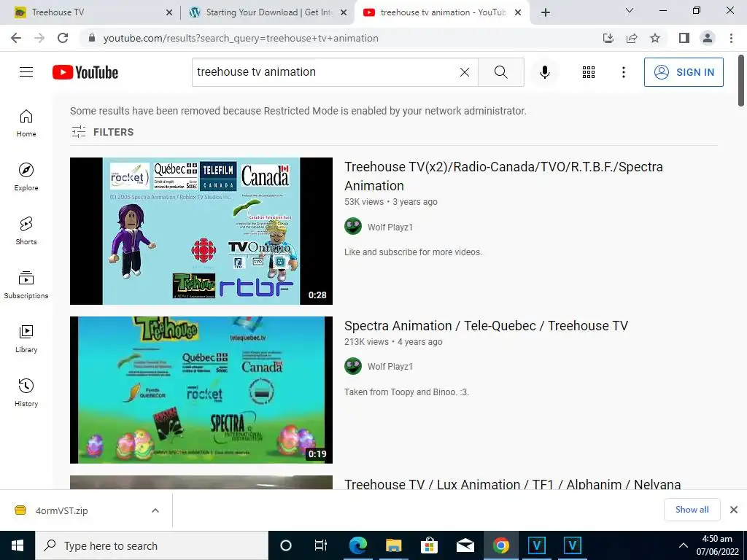Open Shorts in the sidebar
Screen dimensions: 747x560
tap(26, 230)
